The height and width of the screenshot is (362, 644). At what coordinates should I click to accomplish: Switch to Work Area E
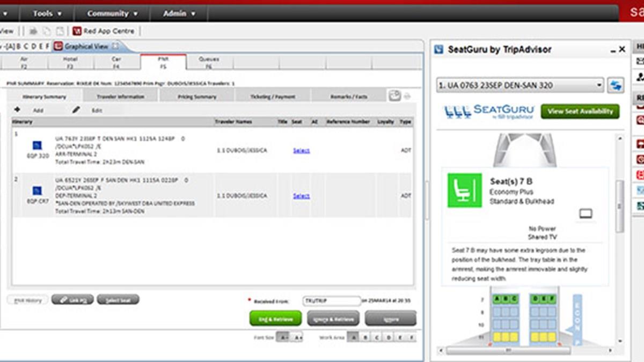tap(400, 337)
